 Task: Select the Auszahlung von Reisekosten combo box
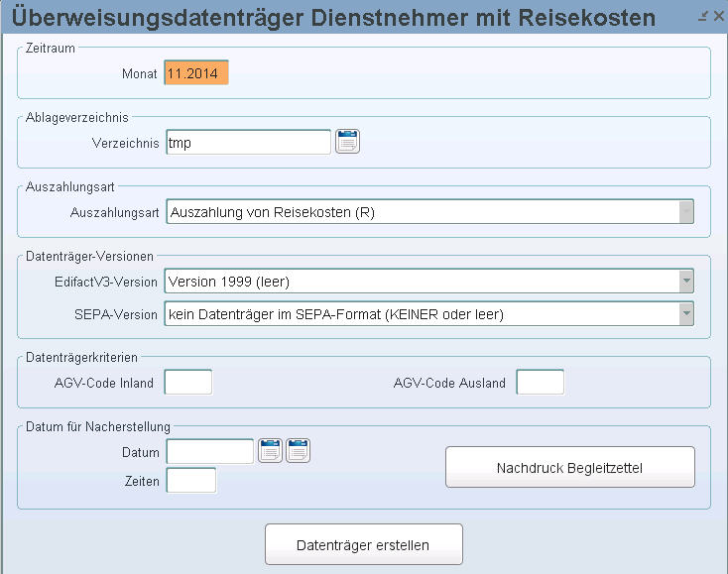429,212
